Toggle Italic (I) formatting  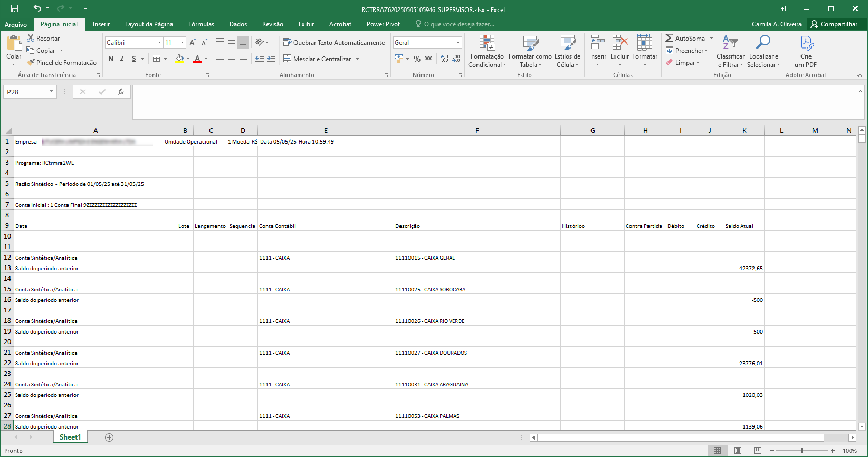122,59
